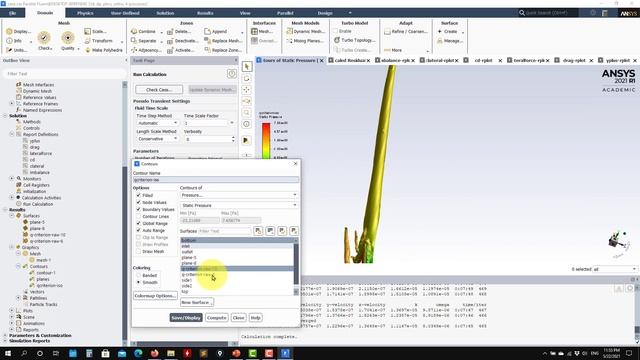Click Deactivate zones
This screenshot has width=640, height=360.
[x=183, y=41]
